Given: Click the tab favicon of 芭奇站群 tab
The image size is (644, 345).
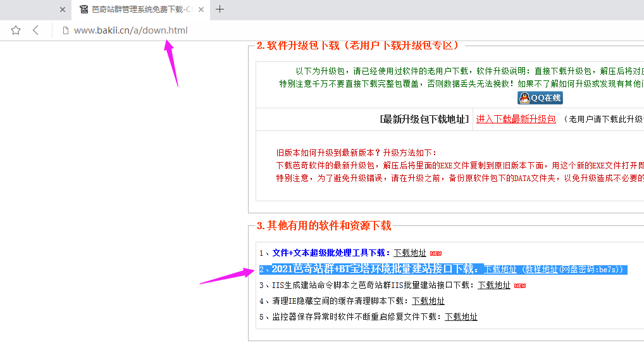Looking at the screenshot, I should point(84,9).
